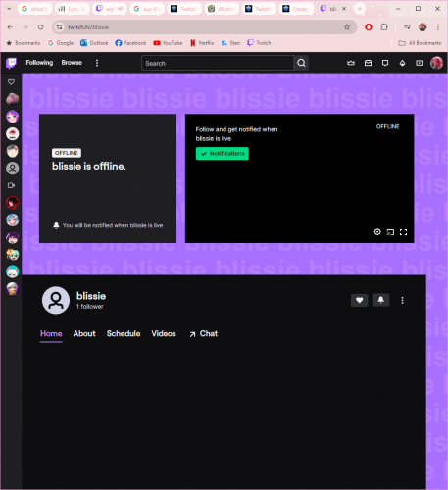Click the player cast icon
448x490 pixels.
coord(390,232)
